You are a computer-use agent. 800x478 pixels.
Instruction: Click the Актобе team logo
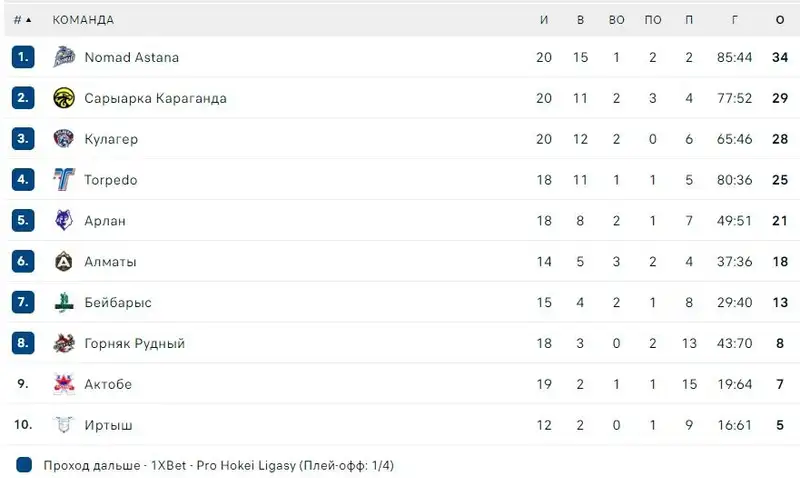pos(64,384)
